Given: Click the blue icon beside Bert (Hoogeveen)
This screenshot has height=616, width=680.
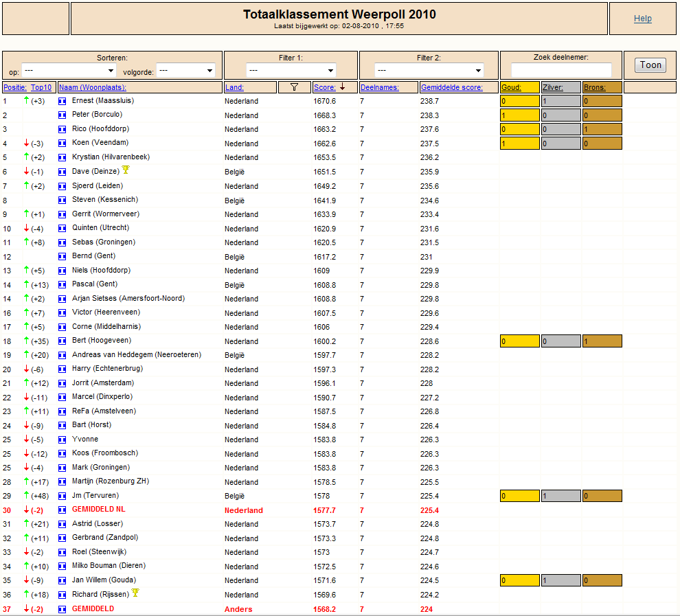Looking at the screenshot, I should 62,341.
